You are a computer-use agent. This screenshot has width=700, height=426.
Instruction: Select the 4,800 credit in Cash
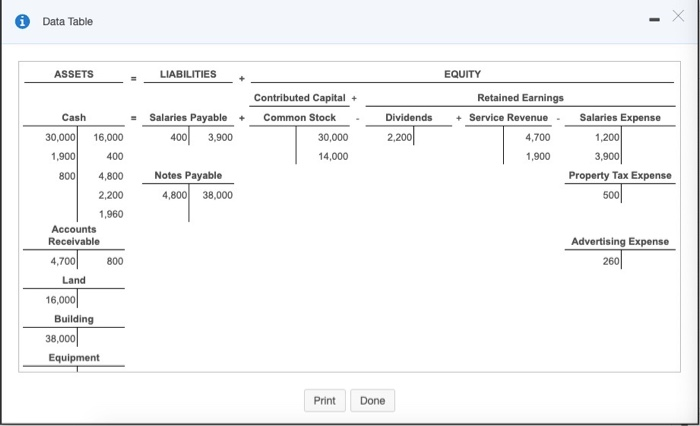[x=111, y=176]
